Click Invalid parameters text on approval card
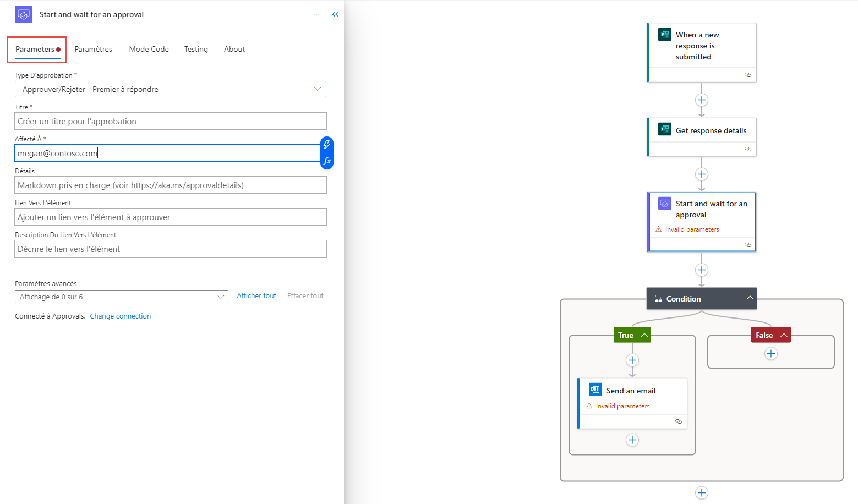Image resolution: width=858 pixels, height=504 pixels. (692, 229)
